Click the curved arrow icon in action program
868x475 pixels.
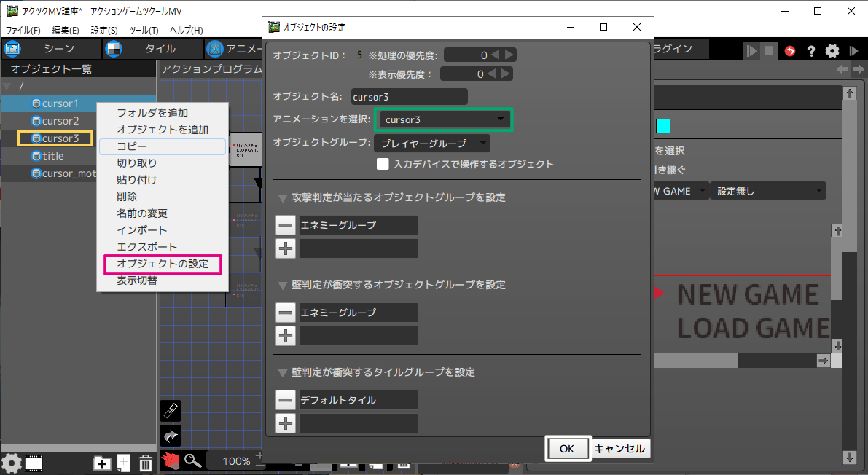170,436
